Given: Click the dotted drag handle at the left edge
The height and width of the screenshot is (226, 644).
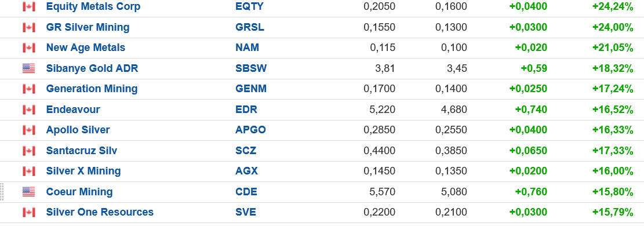Looking at the screenshot, I should point(2,192).
